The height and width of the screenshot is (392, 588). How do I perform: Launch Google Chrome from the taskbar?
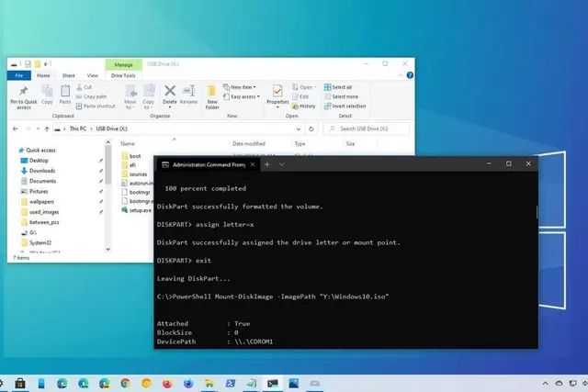pyautogui.click(x=125, y=383)
